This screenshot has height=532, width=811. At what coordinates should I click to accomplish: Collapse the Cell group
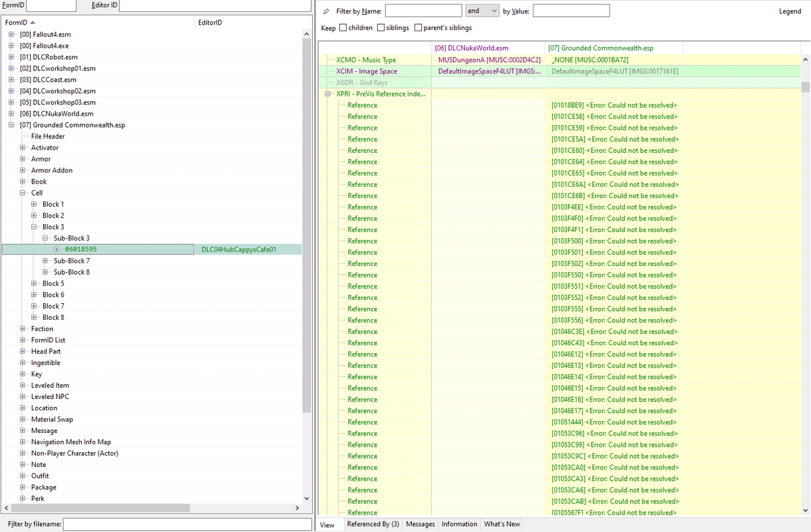tap(23, 193)
